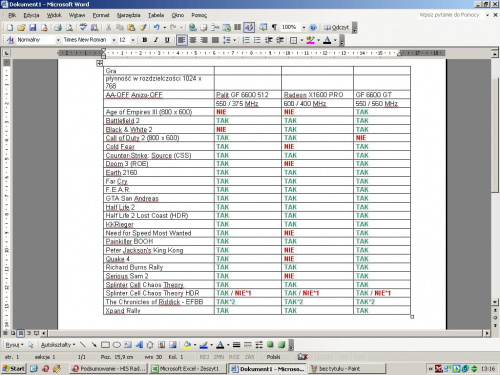Screen dimensions: 500x375
Task: Click the Undo arrow icon
Action: 156,28
